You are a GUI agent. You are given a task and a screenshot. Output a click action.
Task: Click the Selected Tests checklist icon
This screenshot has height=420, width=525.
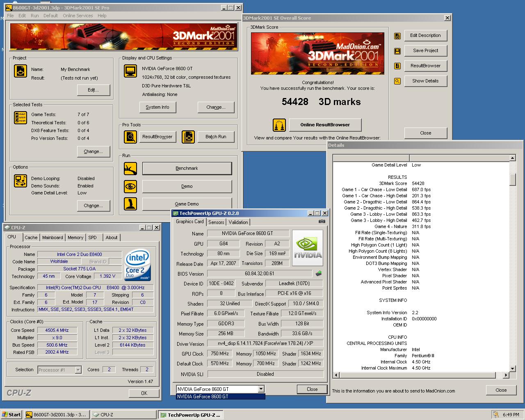click(21, 118)
